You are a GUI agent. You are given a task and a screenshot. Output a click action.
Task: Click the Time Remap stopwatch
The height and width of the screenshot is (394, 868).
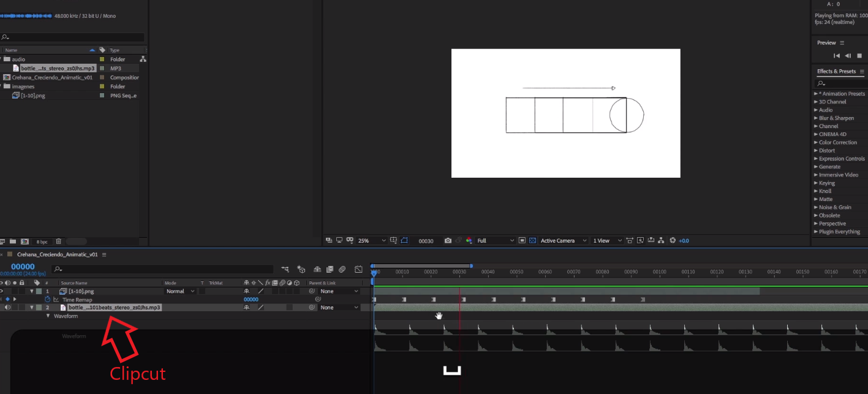tap(48, 299)
